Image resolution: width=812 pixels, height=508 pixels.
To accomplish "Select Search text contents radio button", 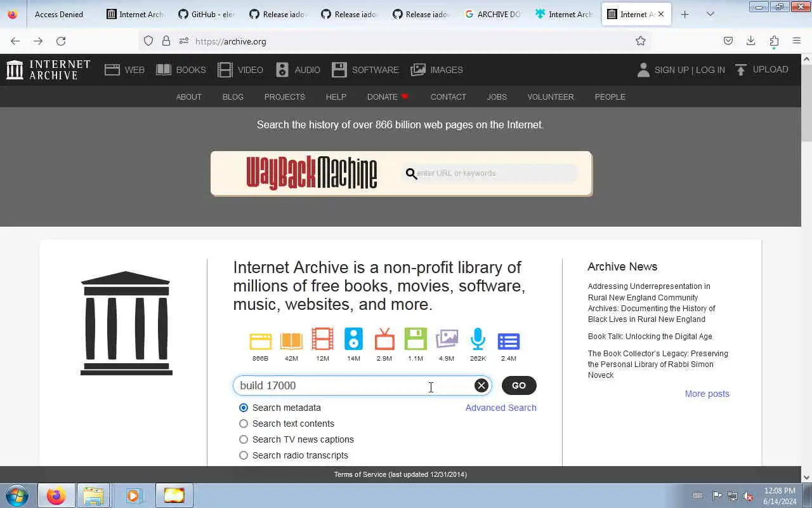I will [244, 424].
